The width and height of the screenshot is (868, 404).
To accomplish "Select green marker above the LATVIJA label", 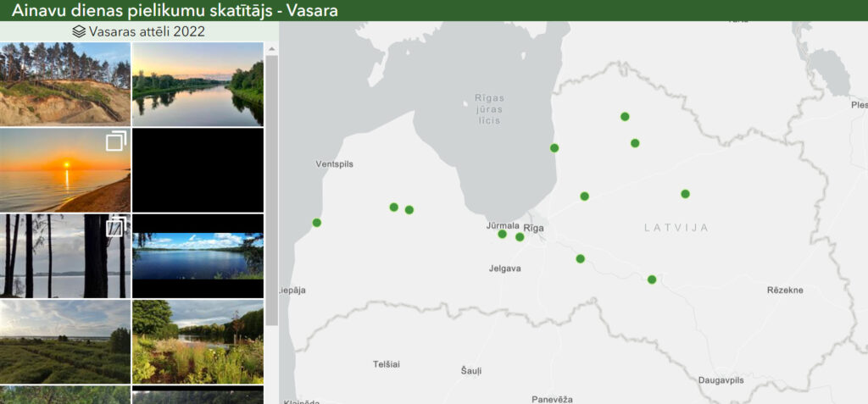I will click(685, 194).
